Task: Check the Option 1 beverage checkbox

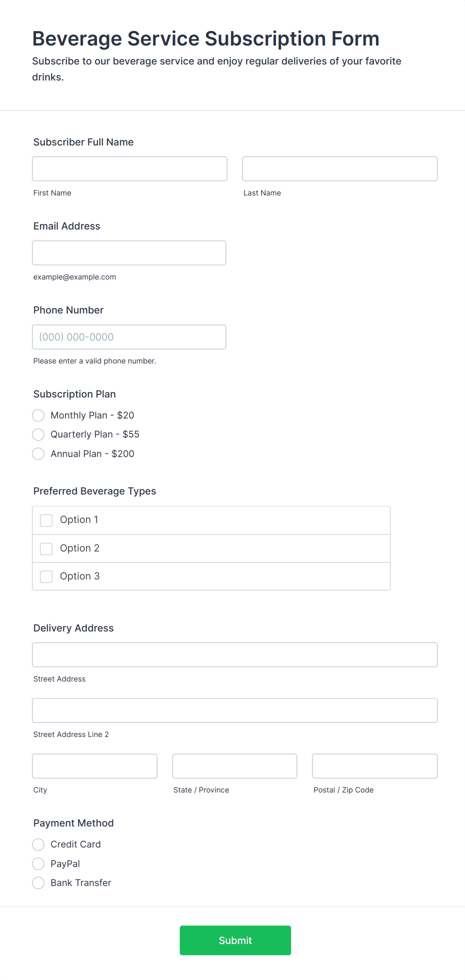Action: (x=46, y=520)
